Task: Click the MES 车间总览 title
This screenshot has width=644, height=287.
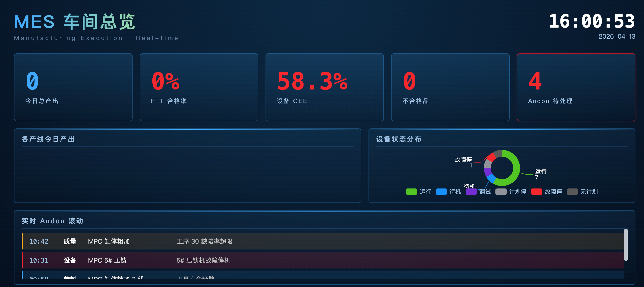Action: (75, 22)
